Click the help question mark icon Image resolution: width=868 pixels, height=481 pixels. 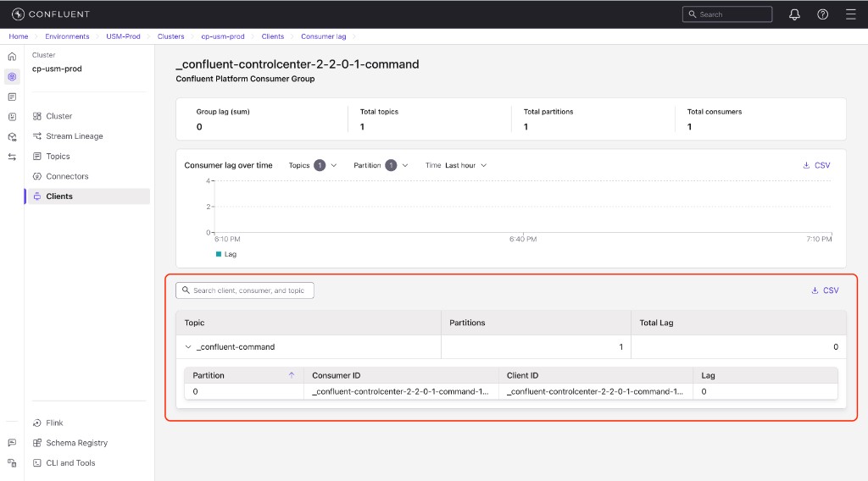[x=822, y=14]
